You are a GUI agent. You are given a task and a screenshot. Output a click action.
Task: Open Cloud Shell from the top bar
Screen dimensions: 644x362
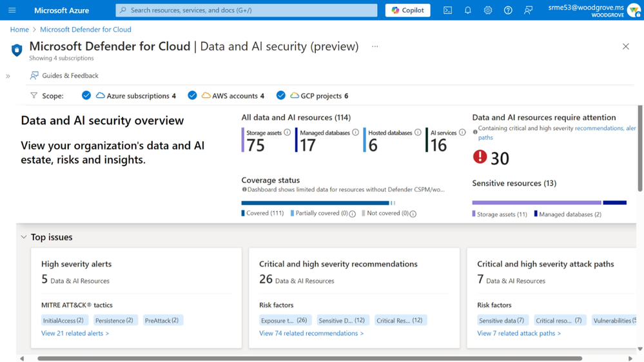click(x=447, y=10)
